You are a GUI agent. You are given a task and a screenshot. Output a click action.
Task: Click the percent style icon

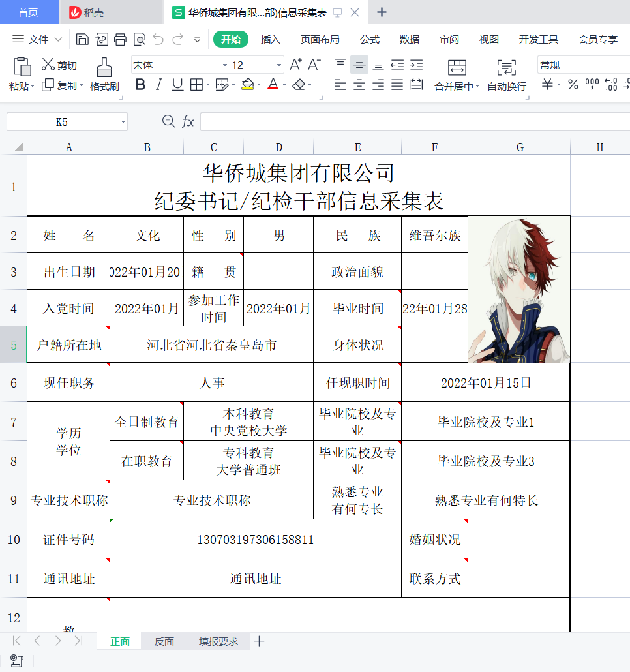(574, 85)
